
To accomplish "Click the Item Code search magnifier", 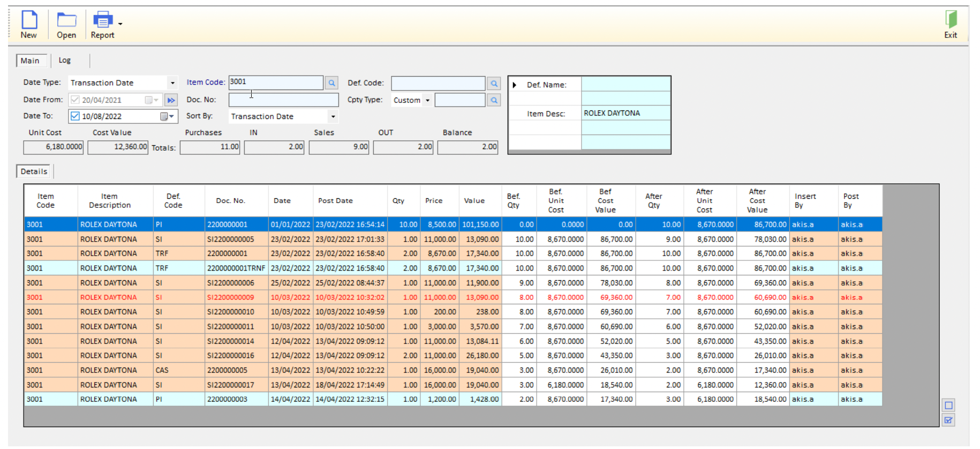I will tap(331, 83).
